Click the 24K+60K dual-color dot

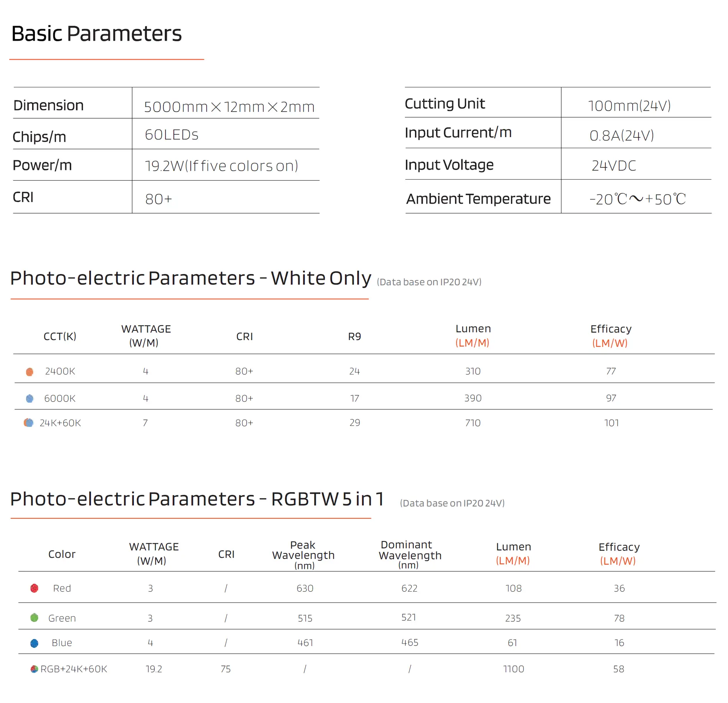click(28, 423)
